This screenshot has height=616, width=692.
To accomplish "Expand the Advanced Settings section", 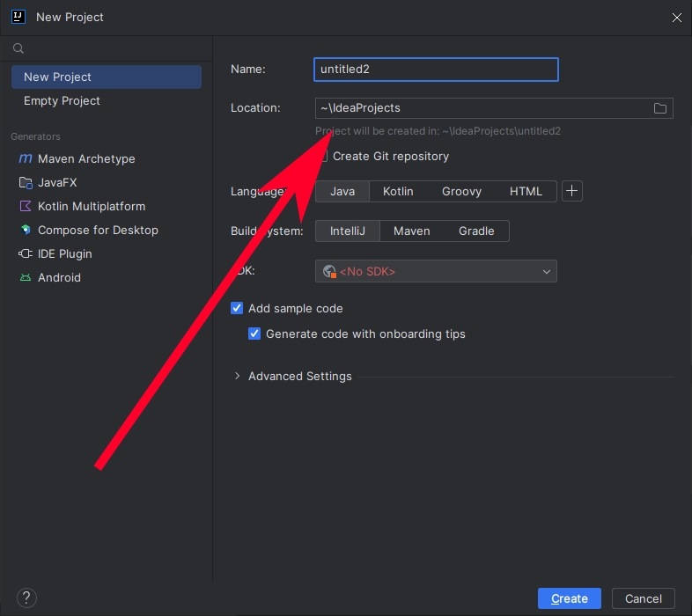I will (x=237, y=377).
